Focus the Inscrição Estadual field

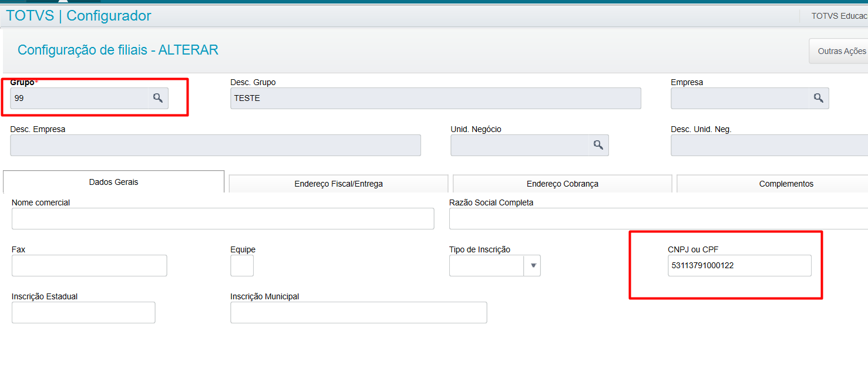83,313
